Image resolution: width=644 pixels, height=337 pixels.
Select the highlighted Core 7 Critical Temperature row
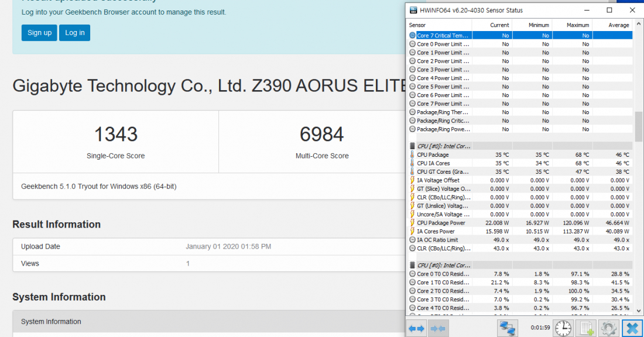(x=520, y=36)
